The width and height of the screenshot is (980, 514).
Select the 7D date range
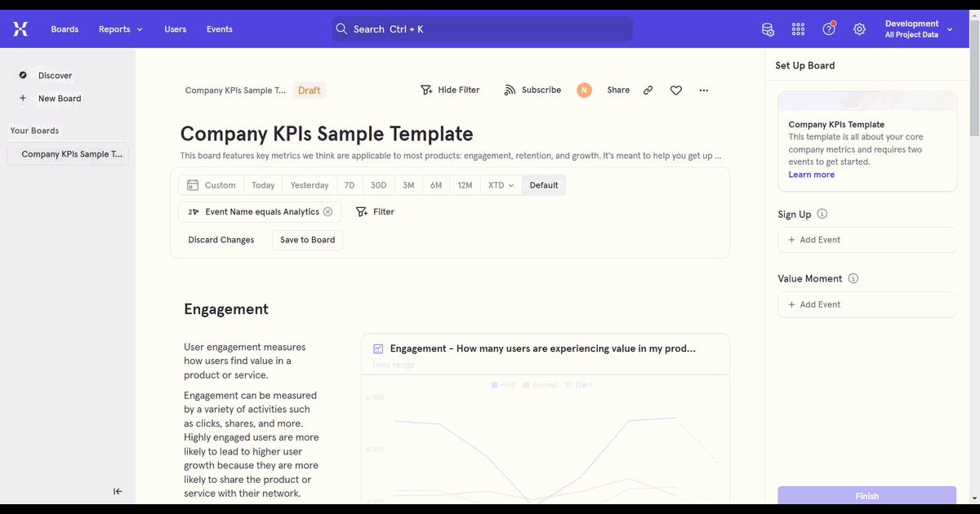(x=350, y=185)
